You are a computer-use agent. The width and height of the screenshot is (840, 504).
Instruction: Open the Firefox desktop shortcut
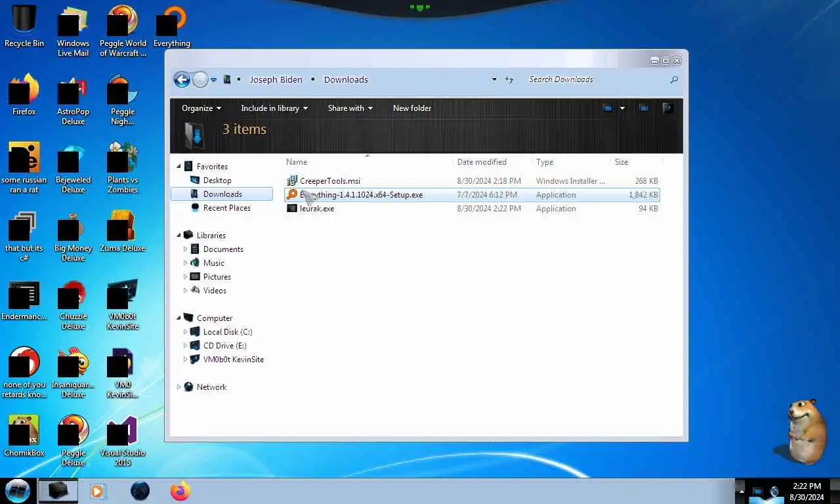click(x=24, y=94)
